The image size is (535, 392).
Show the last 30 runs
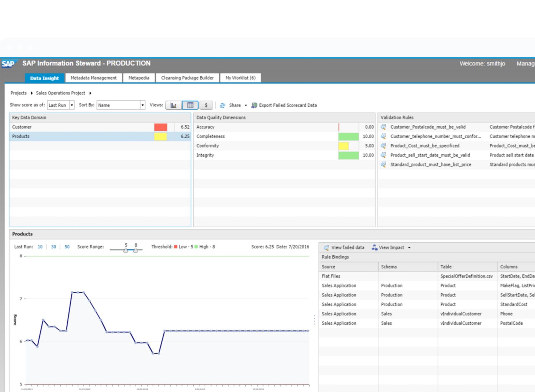point(53,247)
